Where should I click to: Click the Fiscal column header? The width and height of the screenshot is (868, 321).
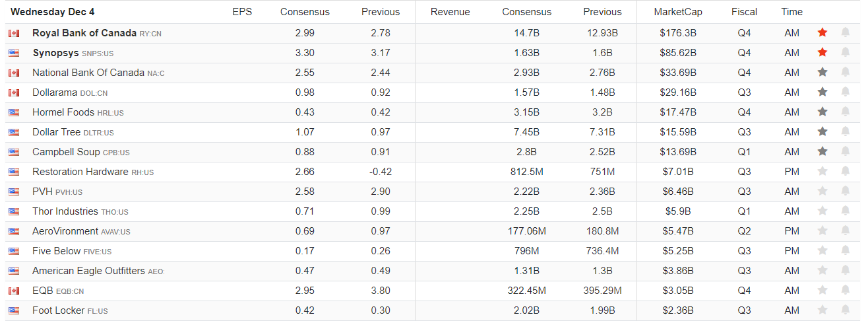(x=744, y=12)
